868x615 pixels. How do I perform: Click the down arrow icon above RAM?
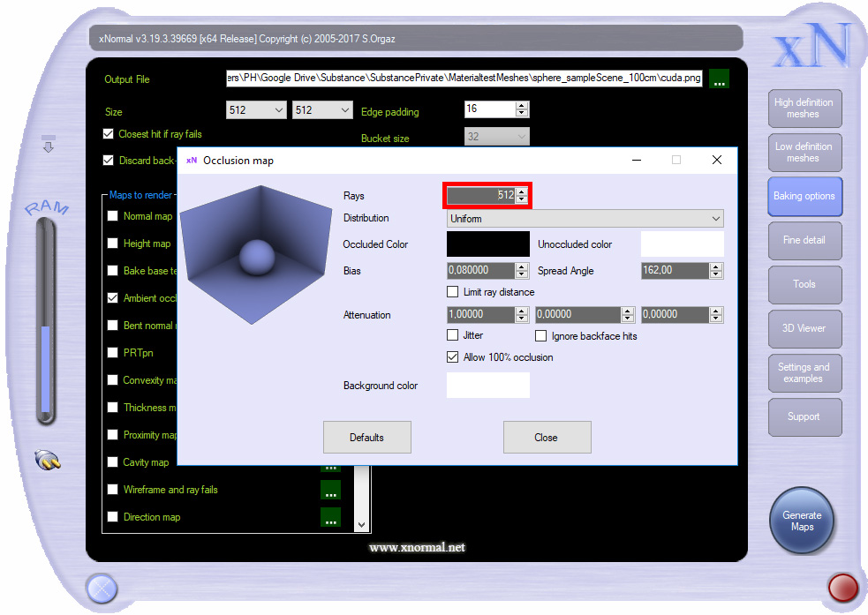pos(49,145)
